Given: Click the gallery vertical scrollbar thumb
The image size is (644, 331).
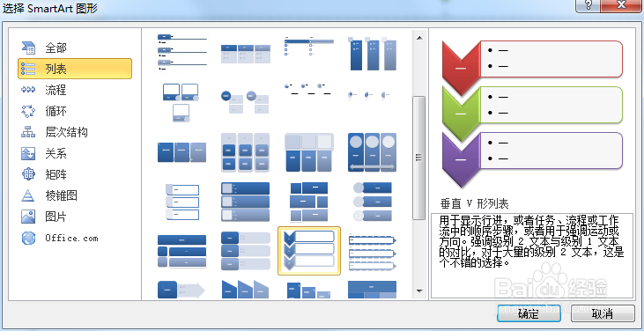Looking at the screenshot, I should pos(419,158).
